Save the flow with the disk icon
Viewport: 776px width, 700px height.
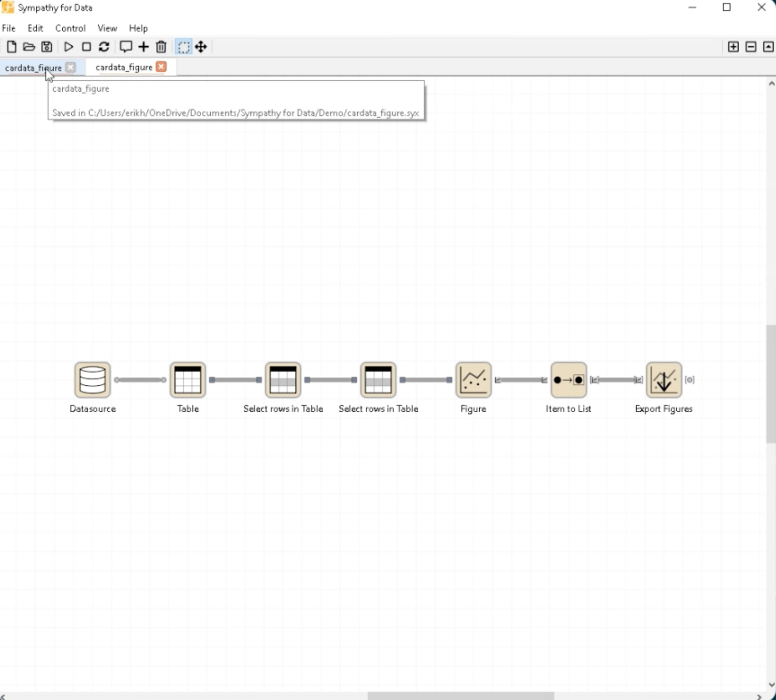[47, 47]
